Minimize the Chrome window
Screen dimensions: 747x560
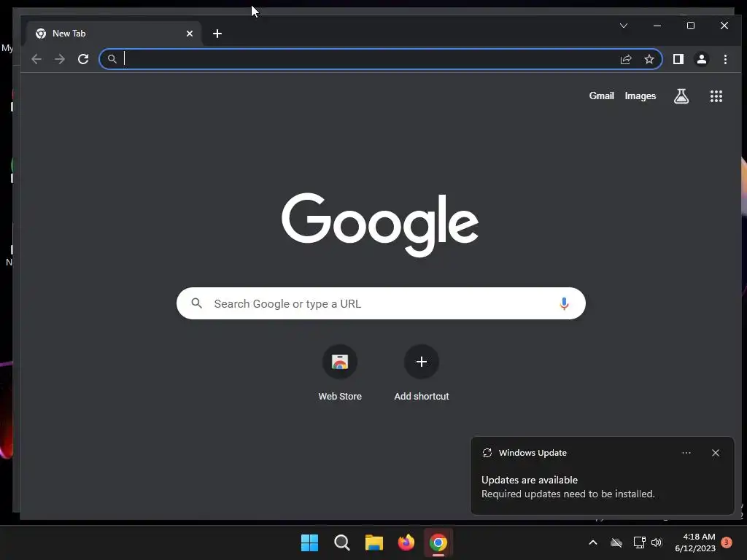pos(657,26)
